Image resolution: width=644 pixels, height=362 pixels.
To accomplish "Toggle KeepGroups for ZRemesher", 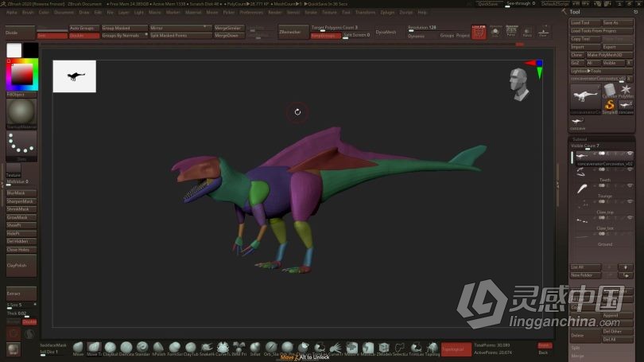I will click(x=325, y=36).
